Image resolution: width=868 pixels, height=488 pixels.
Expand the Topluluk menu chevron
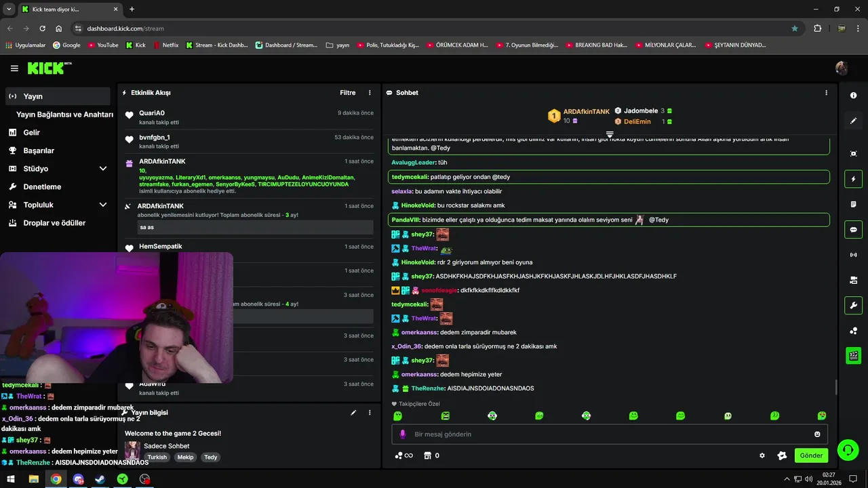point(103,205)
